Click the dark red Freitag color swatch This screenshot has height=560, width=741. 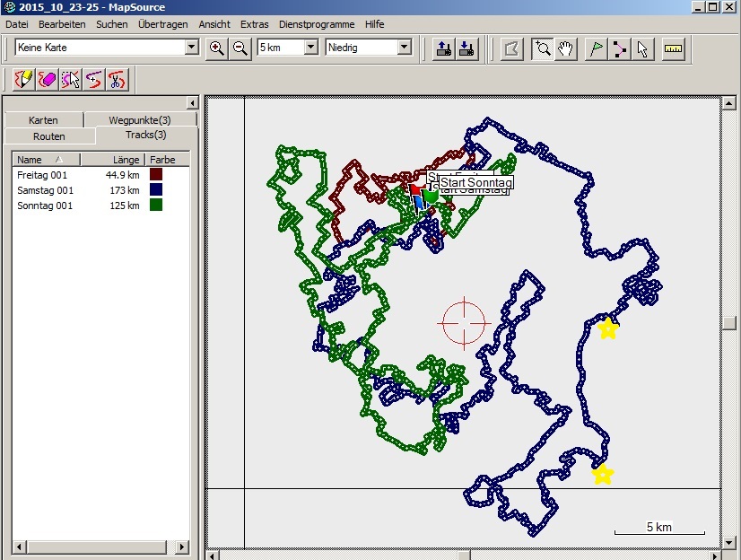pyautogui.click(x=156, y=174)
